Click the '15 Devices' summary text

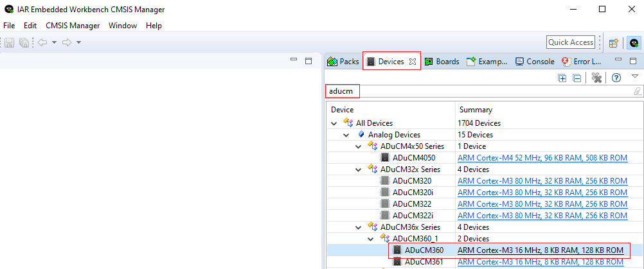(x=475, y=135)
